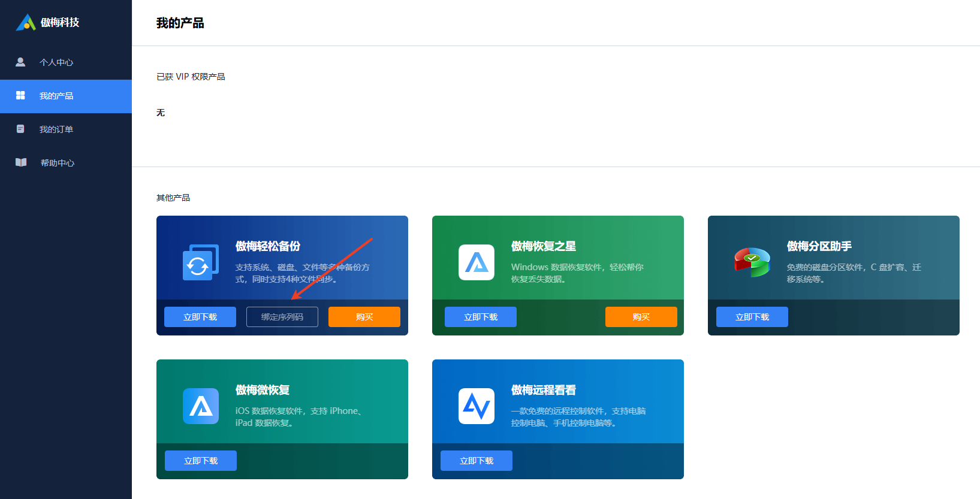Download 傲梅轻松备份 with 立即下载

coord(200,317)
